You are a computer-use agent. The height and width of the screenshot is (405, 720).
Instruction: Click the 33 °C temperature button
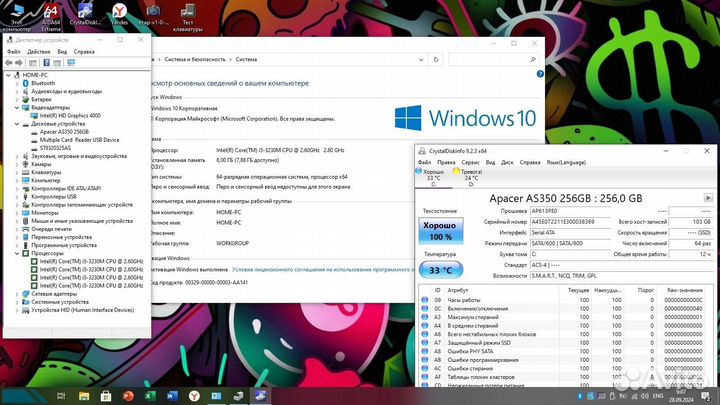point(440,270)
